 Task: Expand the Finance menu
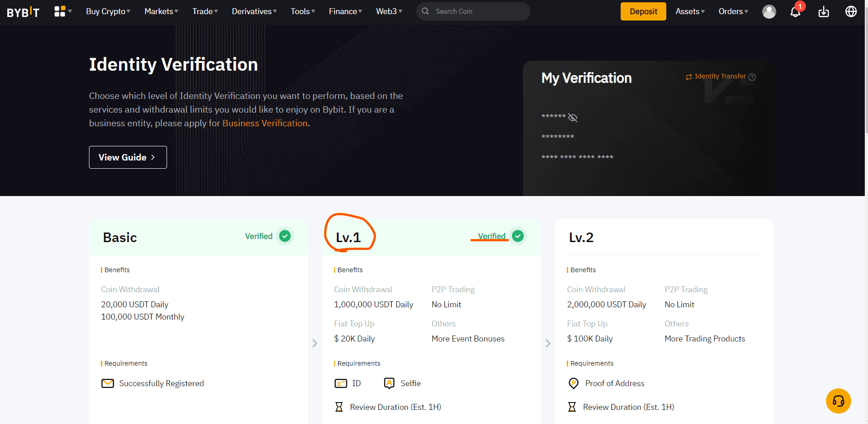tap(345, 11)
